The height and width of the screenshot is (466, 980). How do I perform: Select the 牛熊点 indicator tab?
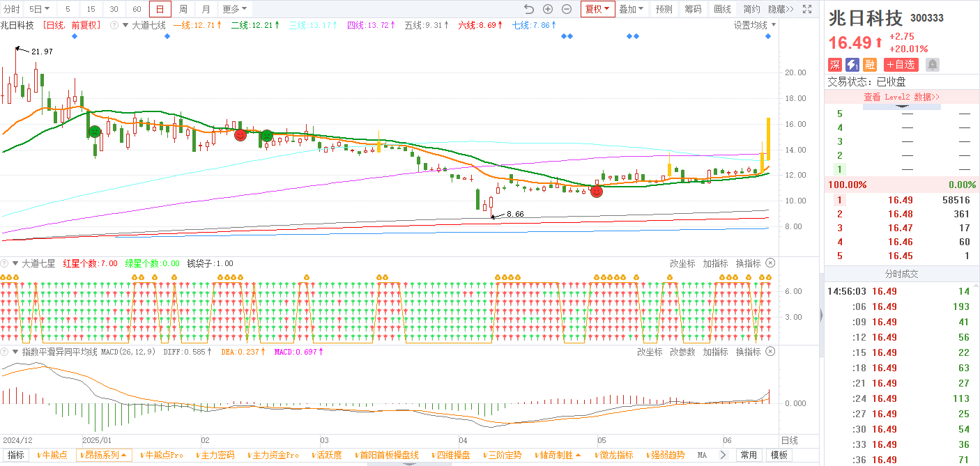click(52, 455)
